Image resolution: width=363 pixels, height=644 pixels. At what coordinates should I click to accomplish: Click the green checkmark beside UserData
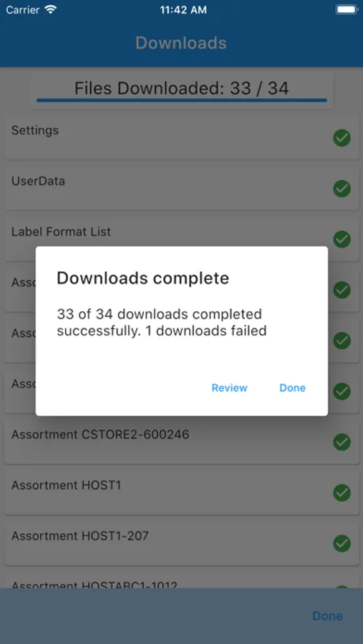pyautogui.click(x=342, y=188)
